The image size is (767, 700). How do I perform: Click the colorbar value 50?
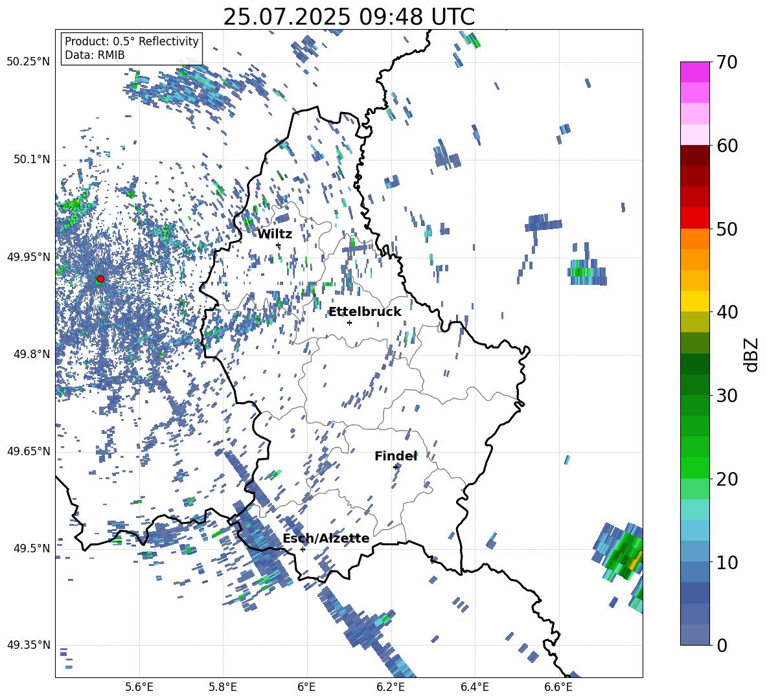pos(727,229)
